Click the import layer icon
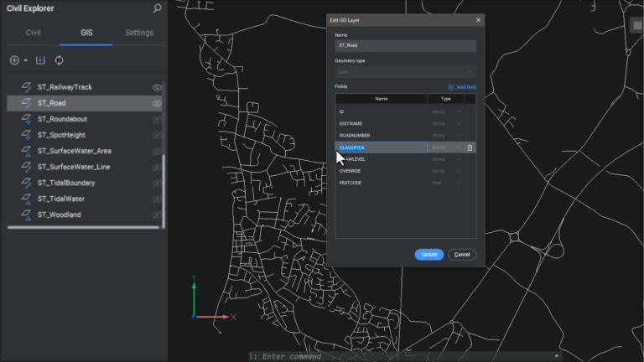The height and width of the screenshot is (362, 644). click(41, 60)
